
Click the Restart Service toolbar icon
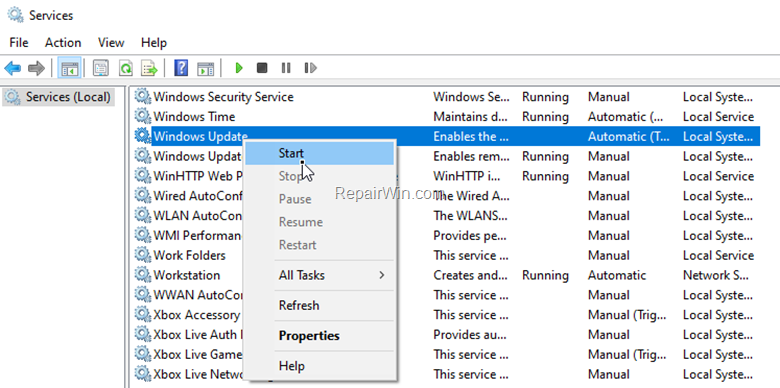tap(310, 68)
